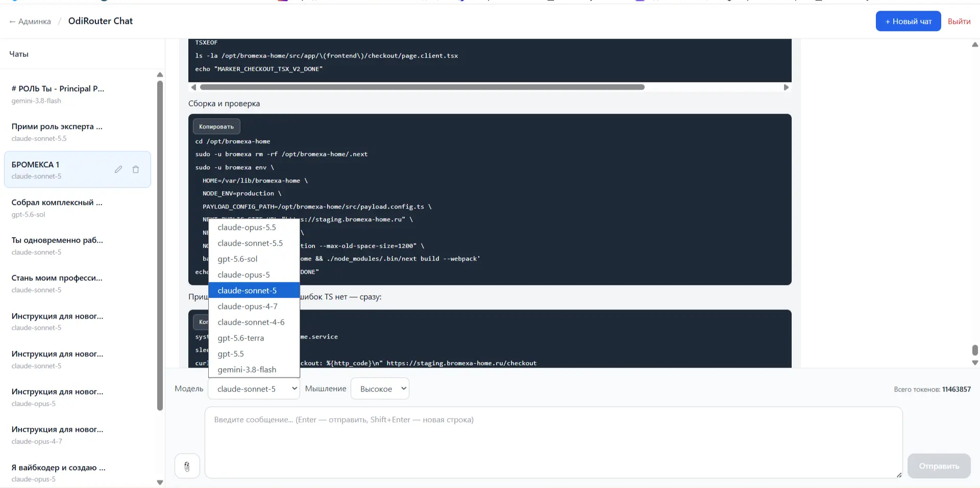Open chat 'Я вайбкодер и создаю ...'
Viewport: 980px width, 488px height.
78,473
